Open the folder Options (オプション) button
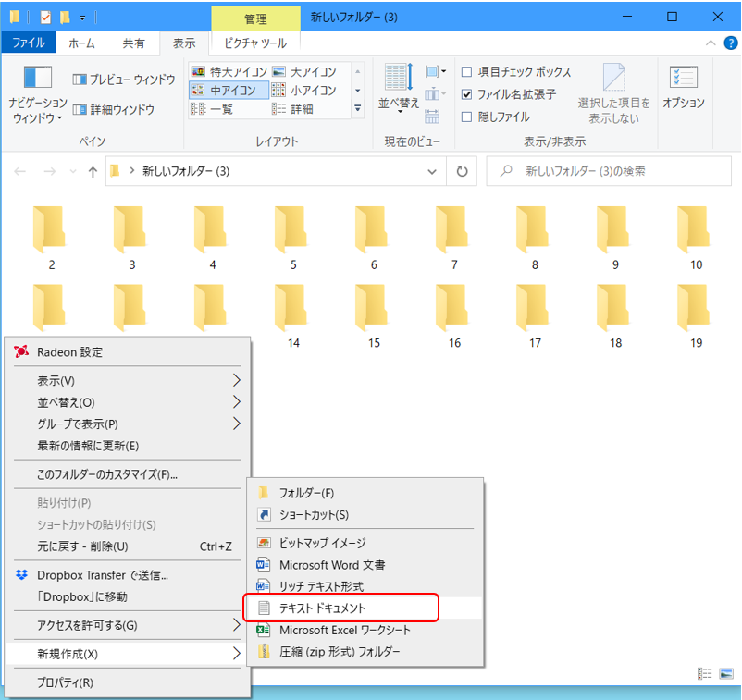The image size is (742, 700). coord(684,88)
